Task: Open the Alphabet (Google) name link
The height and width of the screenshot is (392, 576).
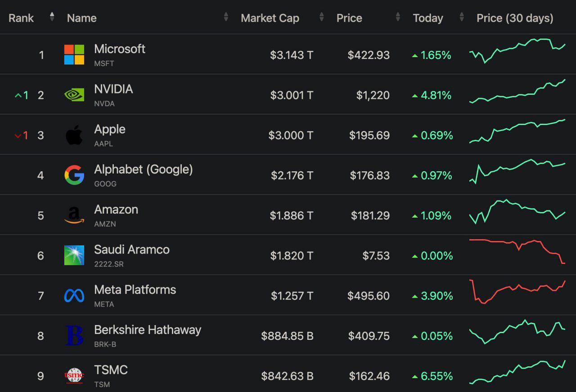Action: click(x=143, y=169)
